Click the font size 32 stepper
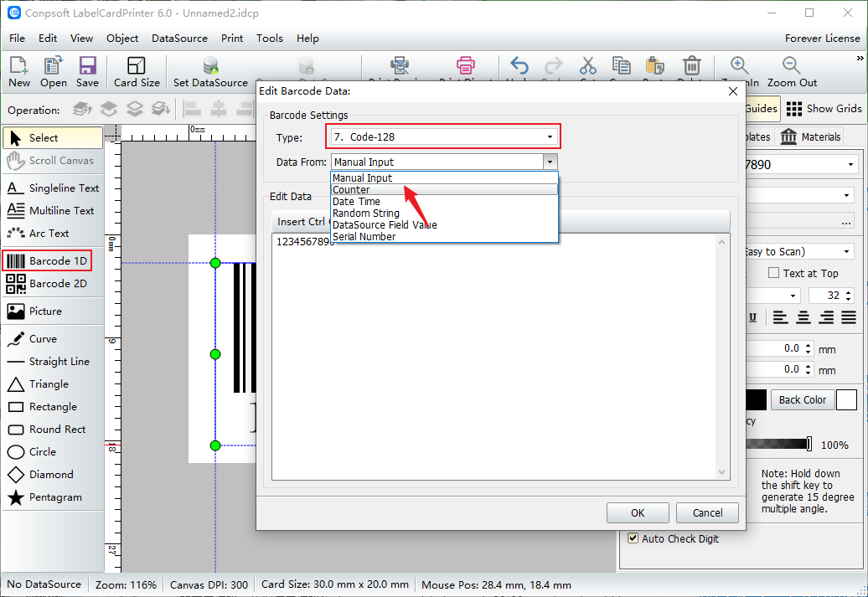 pyautogui.click(x=849, y=296)
